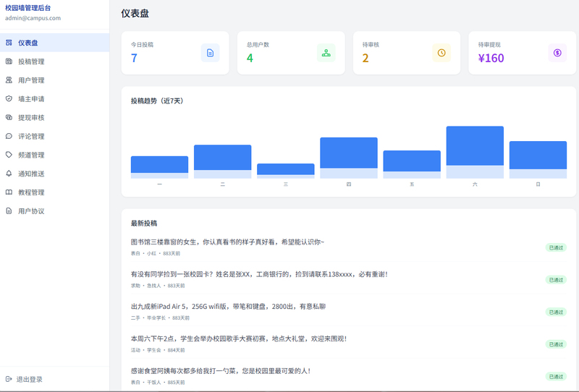579x392 pixels.
Task: Click the bell icon beside 通知推送
Action: tap(9, 174)
